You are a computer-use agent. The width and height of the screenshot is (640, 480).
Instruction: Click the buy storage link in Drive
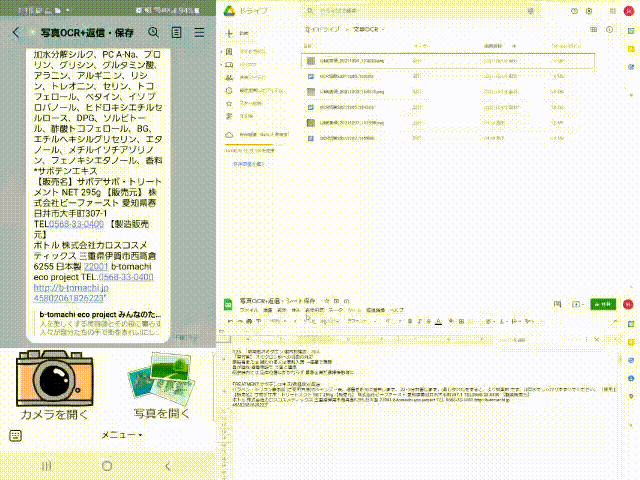point(249,164)
